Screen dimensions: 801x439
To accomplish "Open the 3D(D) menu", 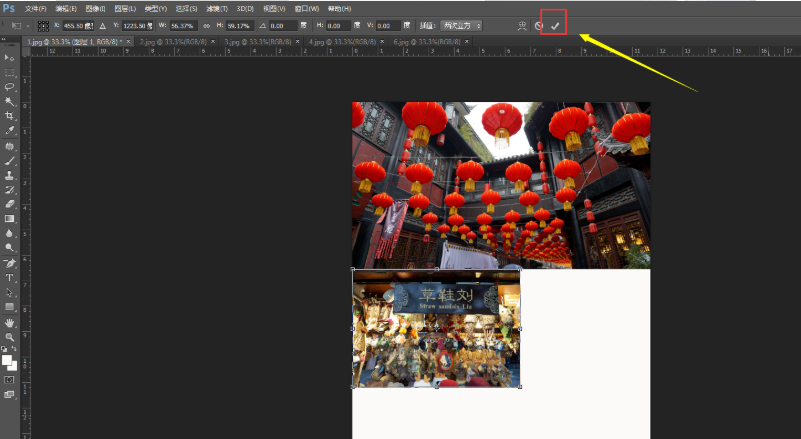I will click(245, 8).
